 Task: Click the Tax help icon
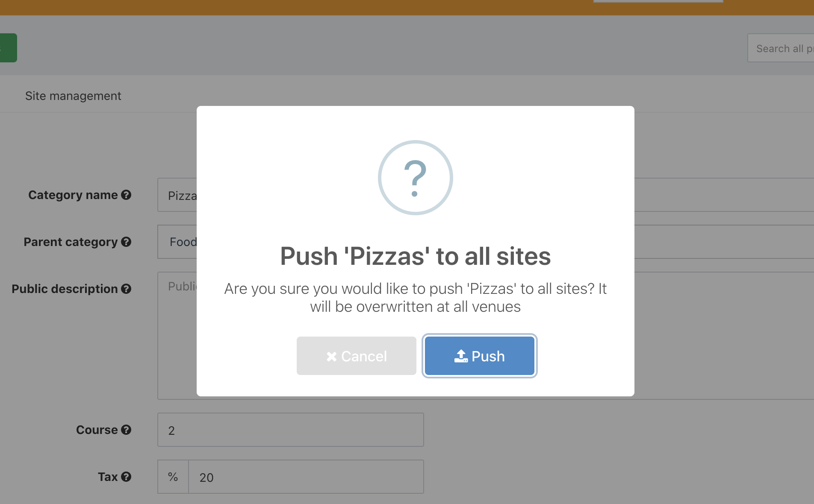click(126, 477)
